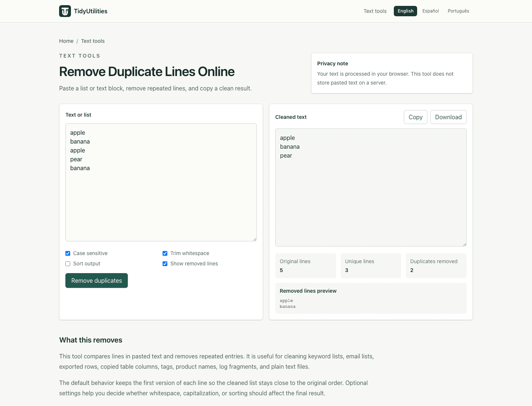Click the Original lines count 5
The image size is (532, 406).
(x=281, y=270)
